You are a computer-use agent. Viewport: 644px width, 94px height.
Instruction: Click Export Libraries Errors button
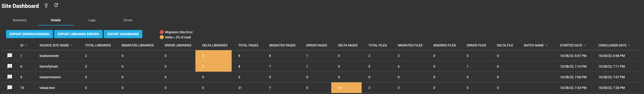pos(78,34)
